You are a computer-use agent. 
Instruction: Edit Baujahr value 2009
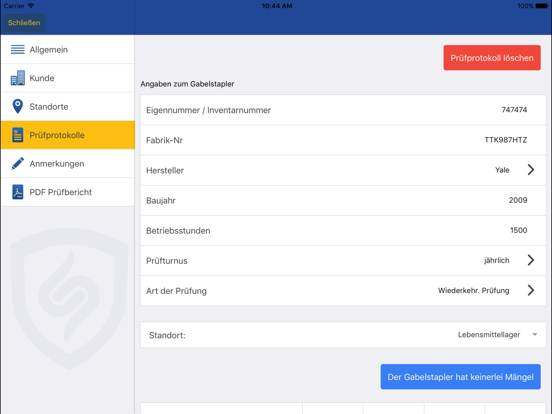click(x=518, y=200)
